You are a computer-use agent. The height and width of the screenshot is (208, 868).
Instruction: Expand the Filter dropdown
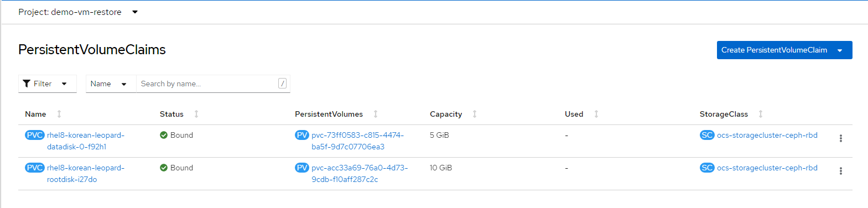click(47, 84)
